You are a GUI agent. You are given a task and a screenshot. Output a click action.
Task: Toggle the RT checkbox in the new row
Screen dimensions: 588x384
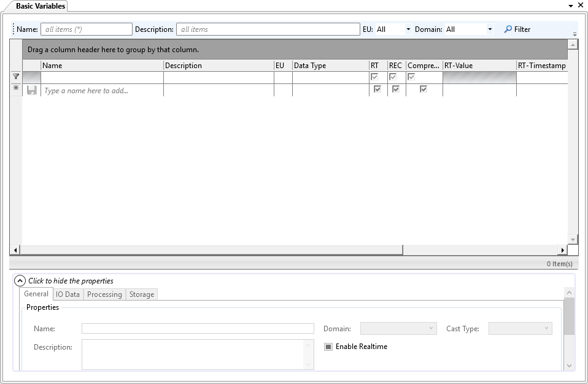[377, 89]
